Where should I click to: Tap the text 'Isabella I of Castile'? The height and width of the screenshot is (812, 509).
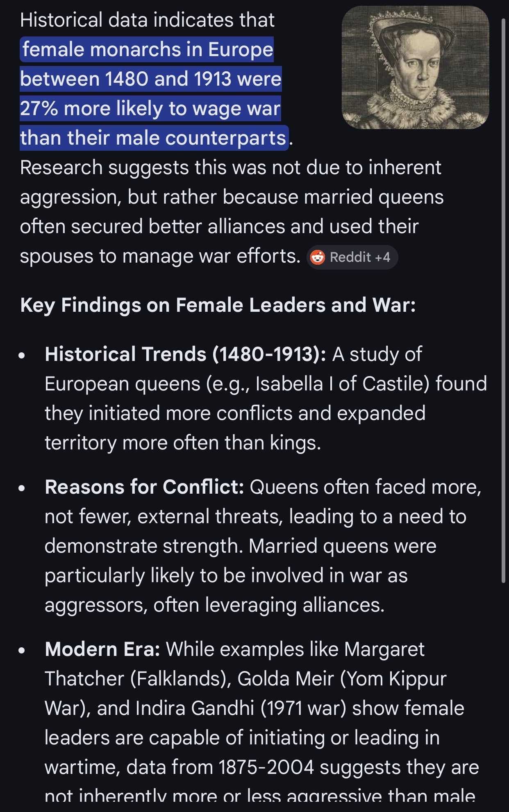click(342, 384)
